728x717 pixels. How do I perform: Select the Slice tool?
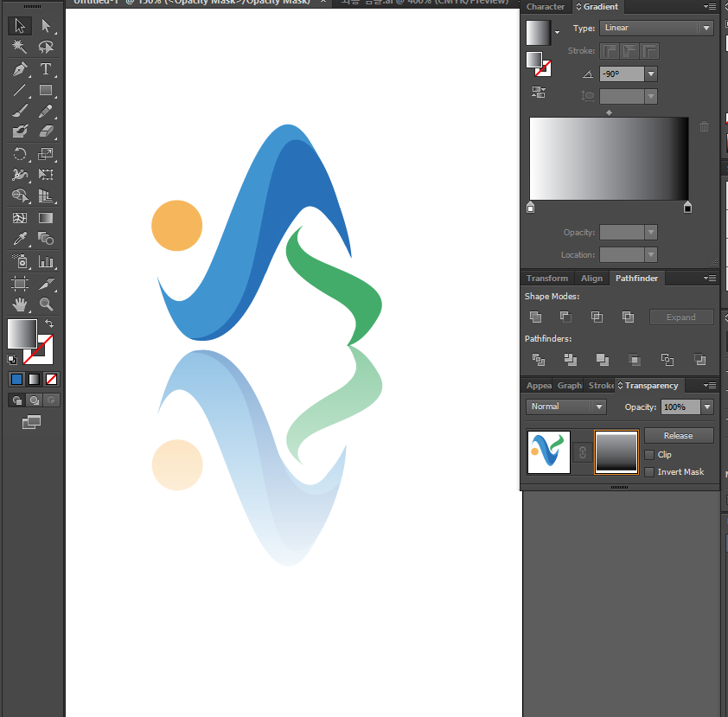click(x=46, y=284)
